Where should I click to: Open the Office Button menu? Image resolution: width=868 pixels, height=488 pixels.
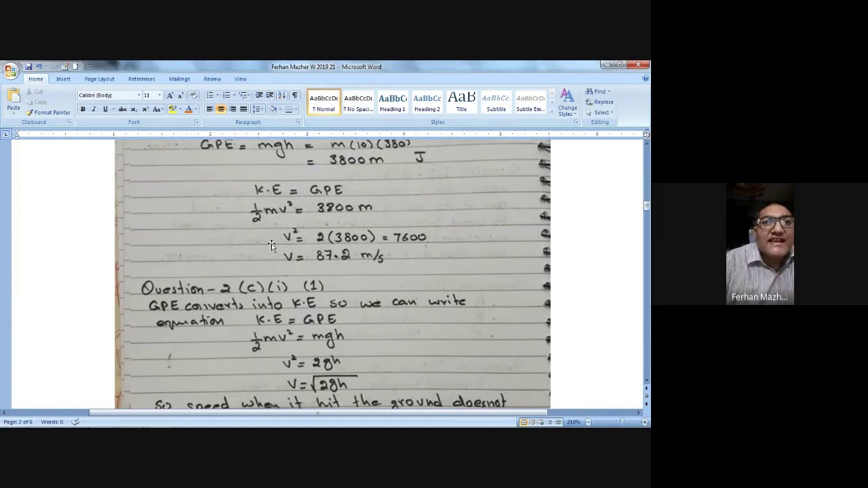9,70
